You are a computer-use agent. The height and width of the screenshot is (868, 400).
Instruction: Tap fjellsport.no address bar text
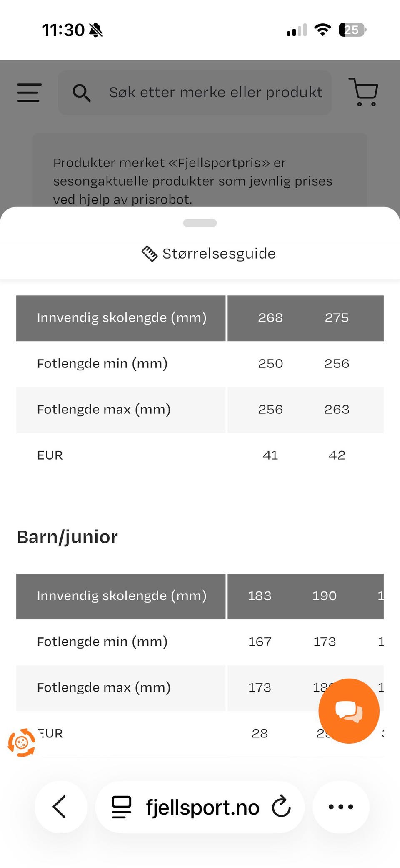[202, 808]
